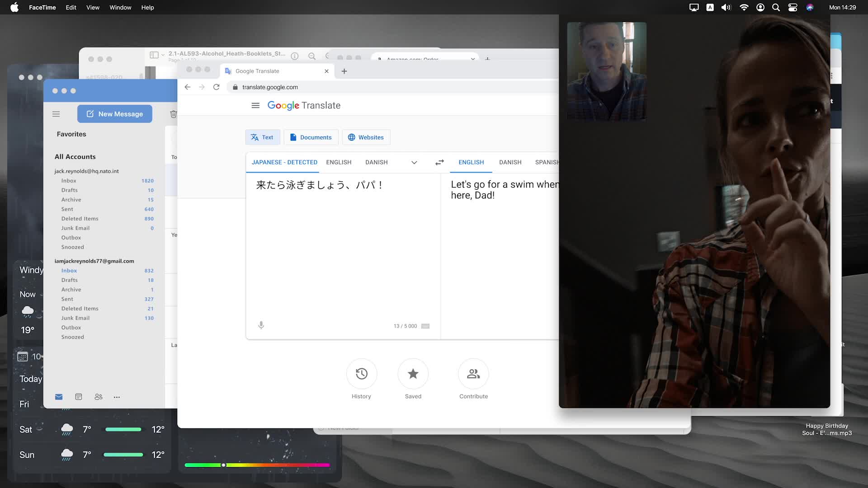868x488 pixels.
Task: Click Favorites heading in mail sidebar
Action: [71, 134]
